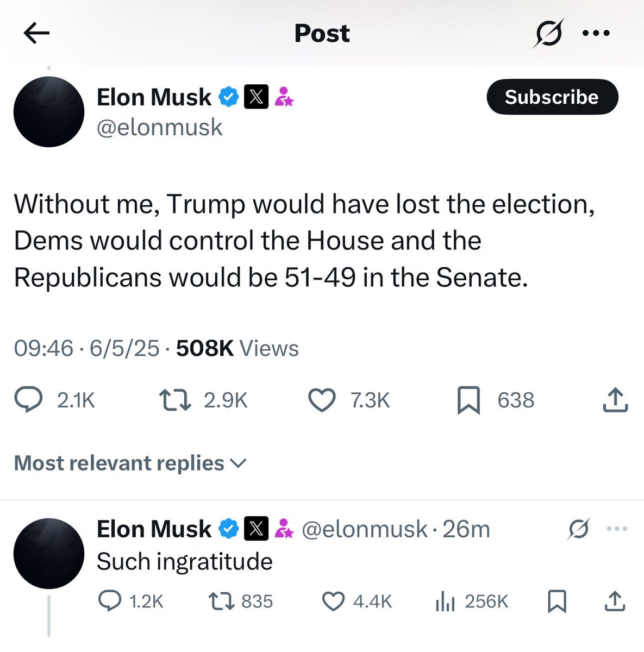This screenshot has width=644, height=652.
Task: Open the reply's three-dot more menu
Action: coord(617,529)
